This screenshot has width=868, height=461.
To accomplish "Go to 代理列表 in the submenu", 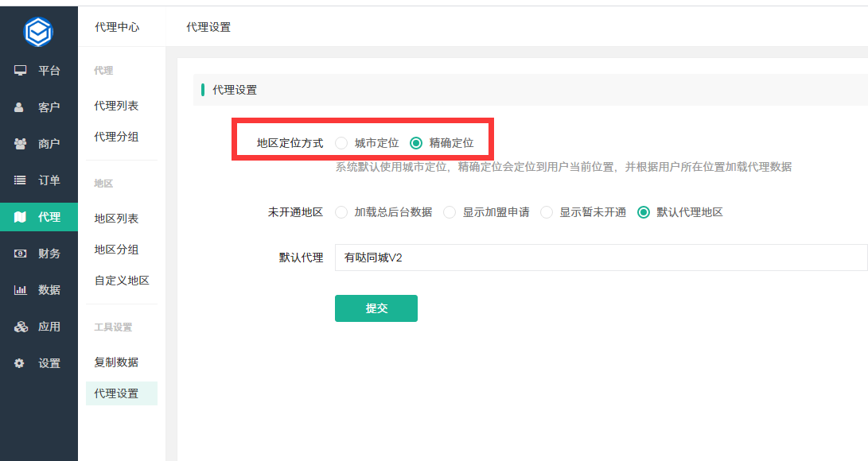I will click(x=116, y=106).
